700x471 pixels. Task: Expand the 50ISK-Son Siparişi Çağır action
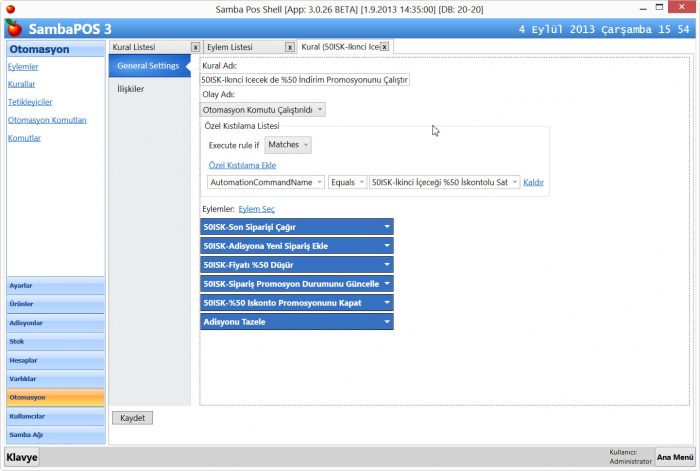pyautogui.click(x=386, y=227)
